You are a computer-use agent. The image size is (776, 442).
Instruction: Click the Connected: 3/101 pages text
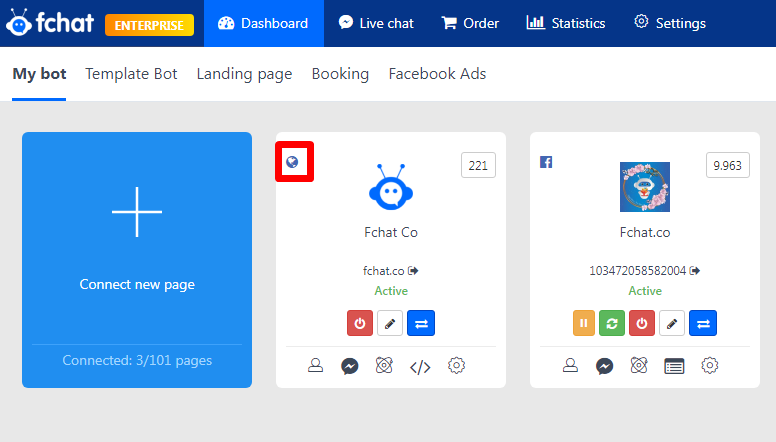click(x=137, y=360)
